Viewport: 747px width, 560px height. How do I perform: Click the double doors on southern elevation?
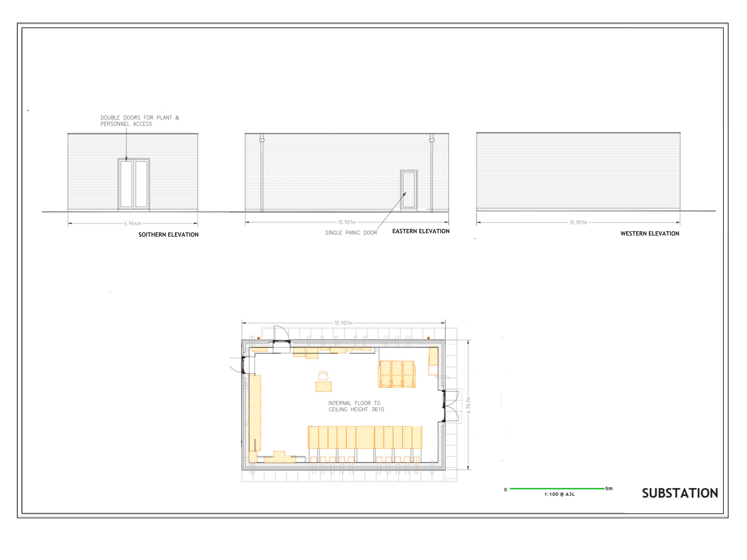coord(134,185)
